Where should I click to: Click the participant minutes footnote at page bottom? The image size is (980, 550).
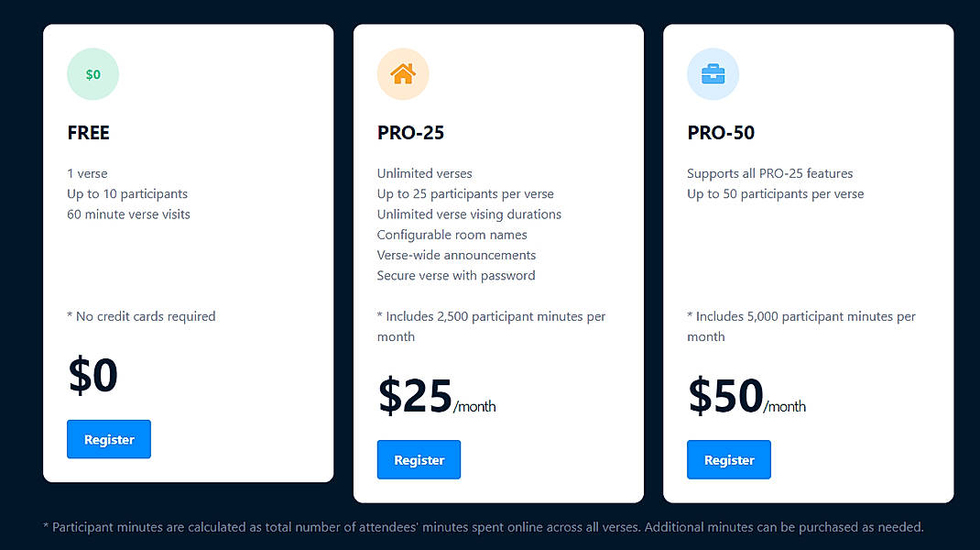click(483, 527)
